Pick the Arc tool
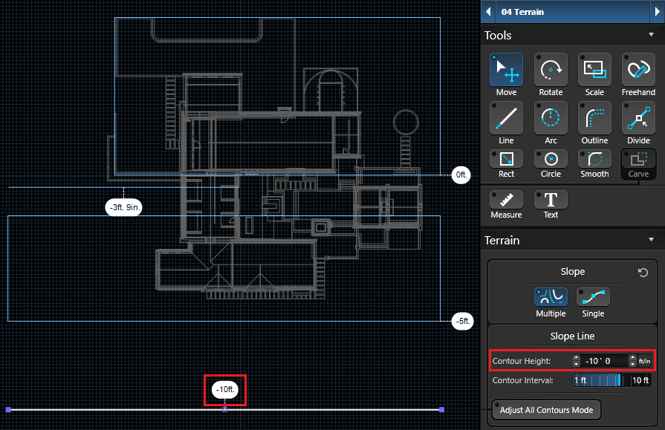The height and width of the screenshot is (430, 665). tap(550, 118)
